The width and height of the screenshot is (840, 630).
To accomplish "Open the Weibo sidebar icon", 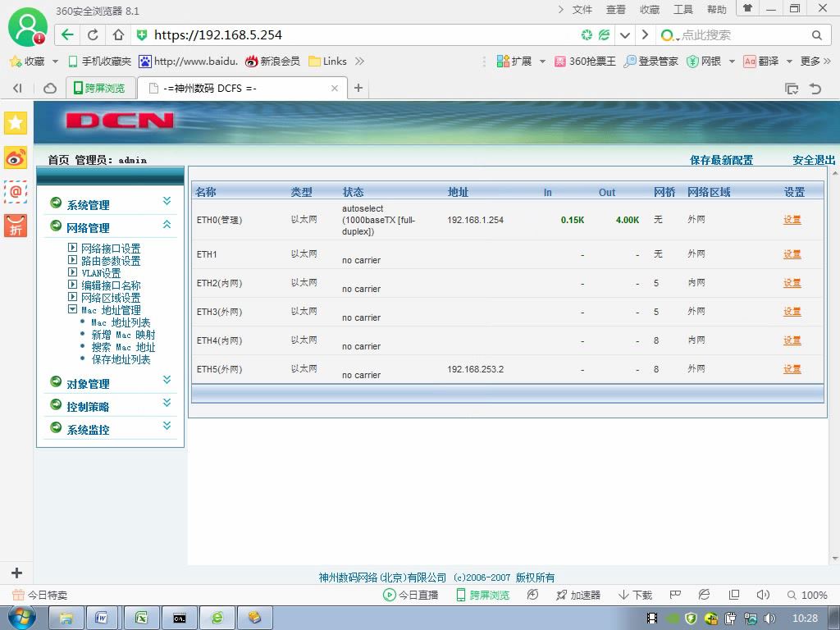I will pyautogui.click(x=16, y=158).
